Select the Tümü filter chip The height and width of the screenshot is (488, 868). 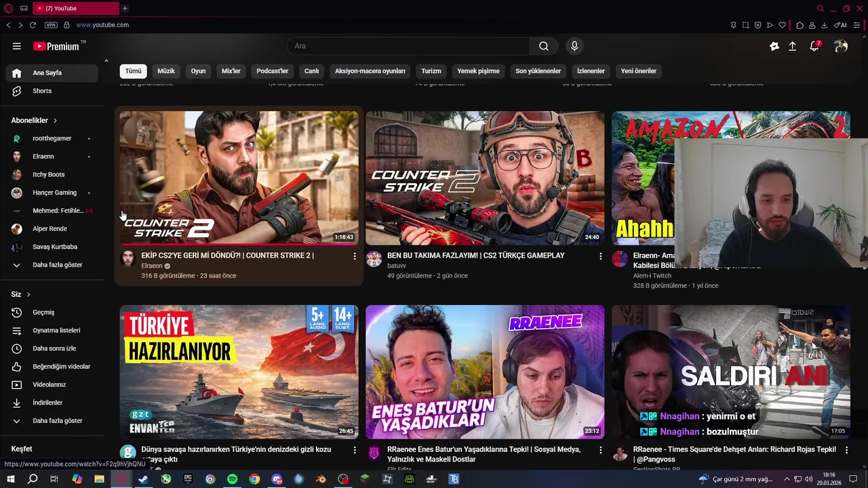133,71
